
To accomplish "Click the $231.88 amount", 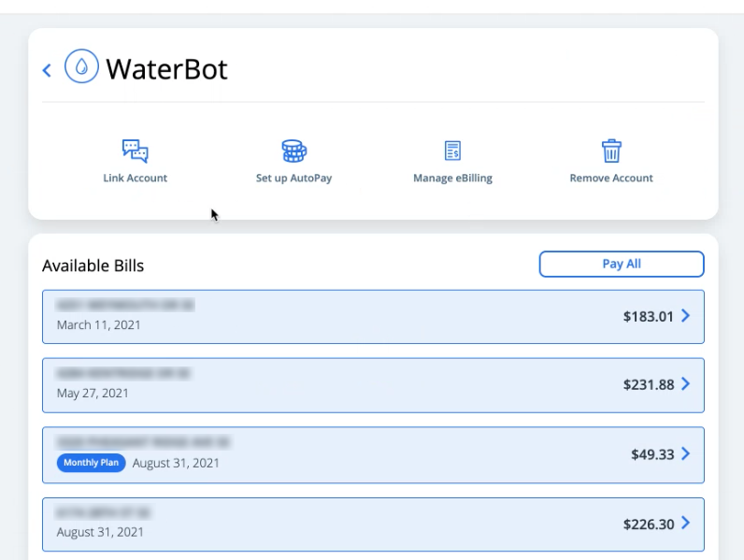I will pos(648,385).
